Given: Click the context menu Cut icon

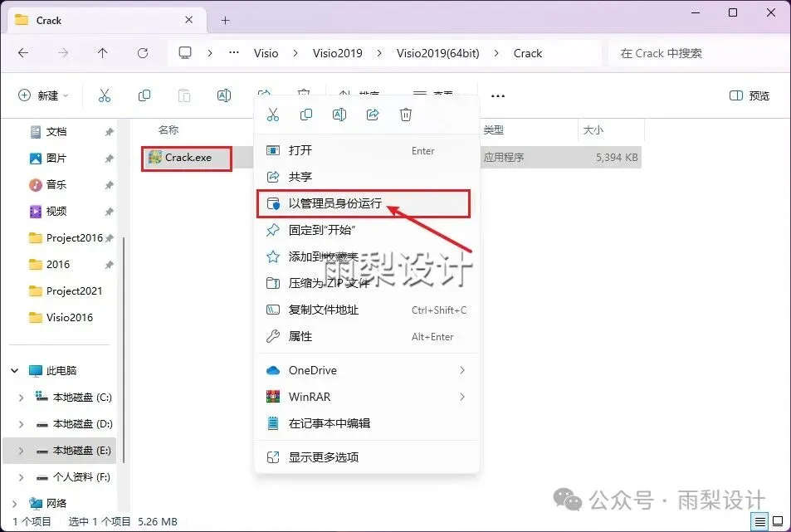Looking at the screenshot, I should tap(273, 115).
